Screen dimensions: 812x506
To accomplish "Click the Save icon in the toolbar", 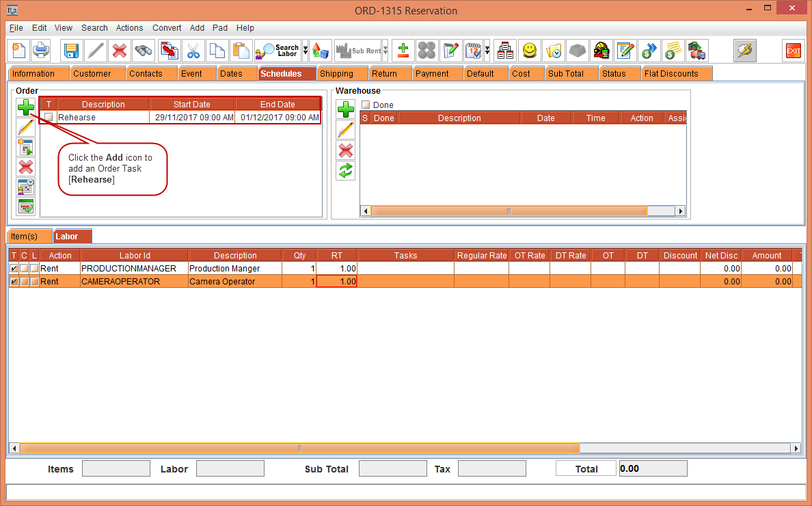I will click(70, 50).
